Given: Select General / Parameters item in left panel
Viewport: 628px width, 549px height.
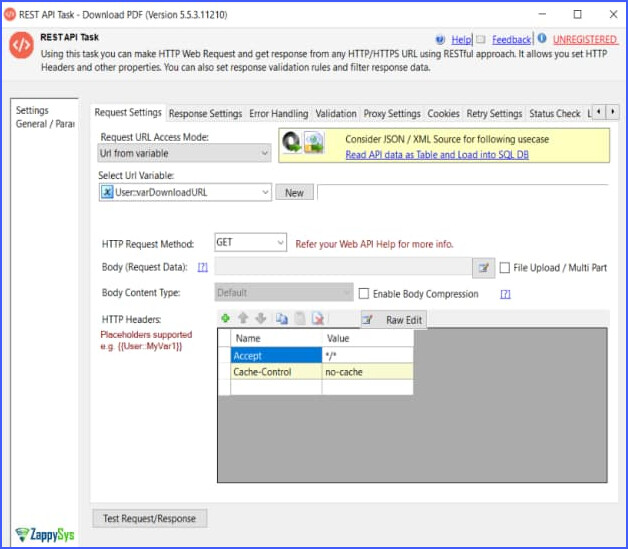Looking at the screenshot, I should pyautogui.click(x=45, y=124).
